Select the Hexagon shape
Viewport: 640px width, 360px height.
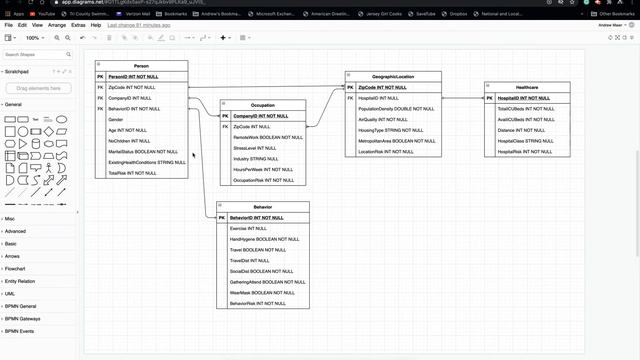click(10, 144)
